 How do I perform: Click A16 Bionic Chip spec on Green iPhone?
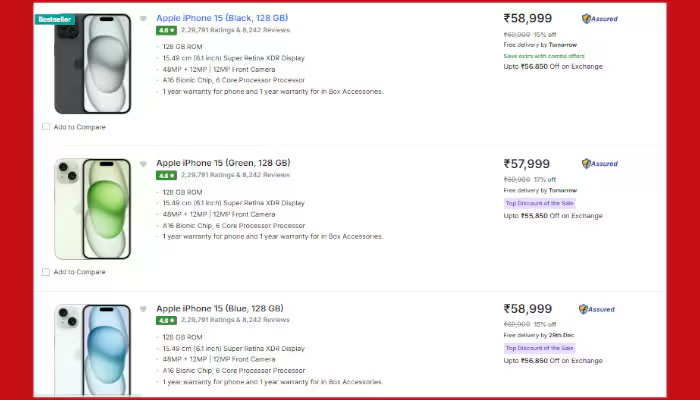pos(234,226)
